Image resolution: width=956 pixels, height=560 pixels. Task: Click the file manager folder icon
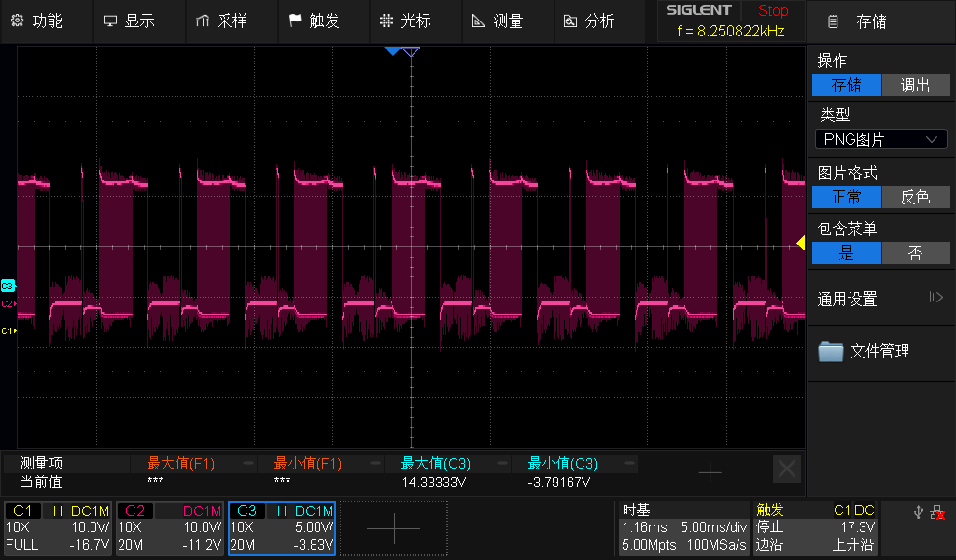pos(830,352)
